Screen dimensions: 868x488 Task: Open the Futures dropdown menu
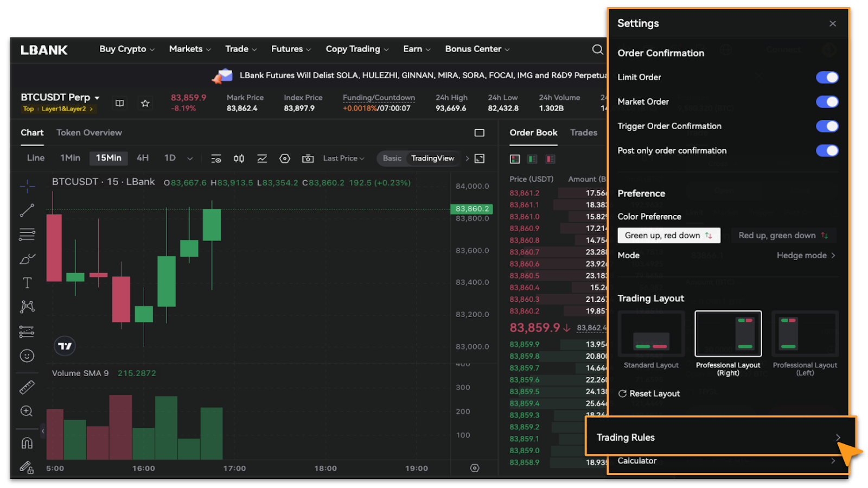291,49
